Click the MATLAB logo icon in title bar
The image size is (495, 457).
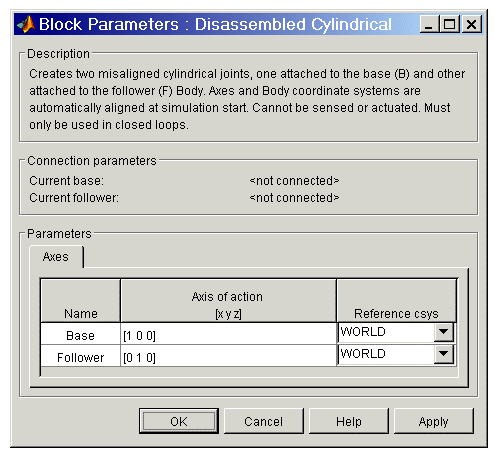pos(26,24)
